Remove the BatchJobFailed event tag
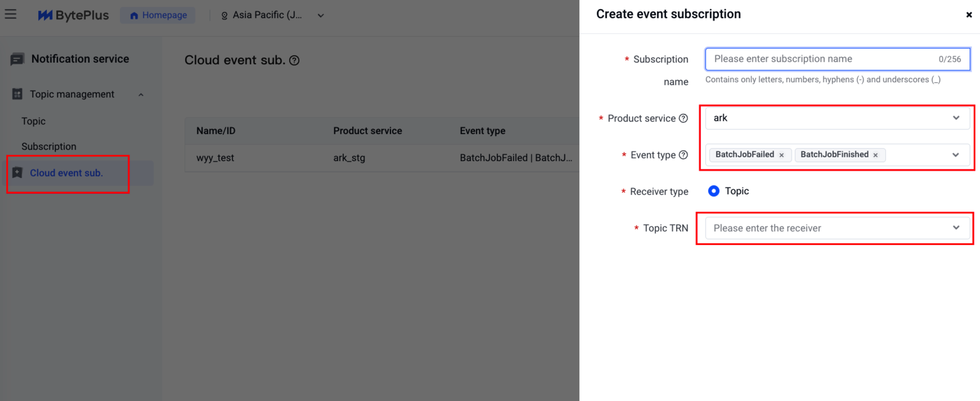 tap(781, 155)
